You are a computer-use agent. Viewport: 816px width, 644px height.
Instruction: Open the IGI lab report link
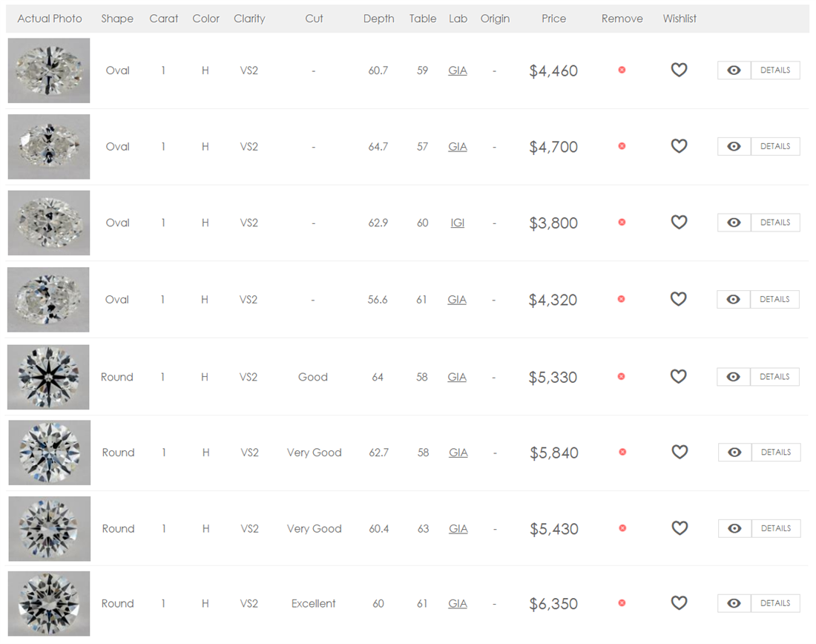pos(458,223)
